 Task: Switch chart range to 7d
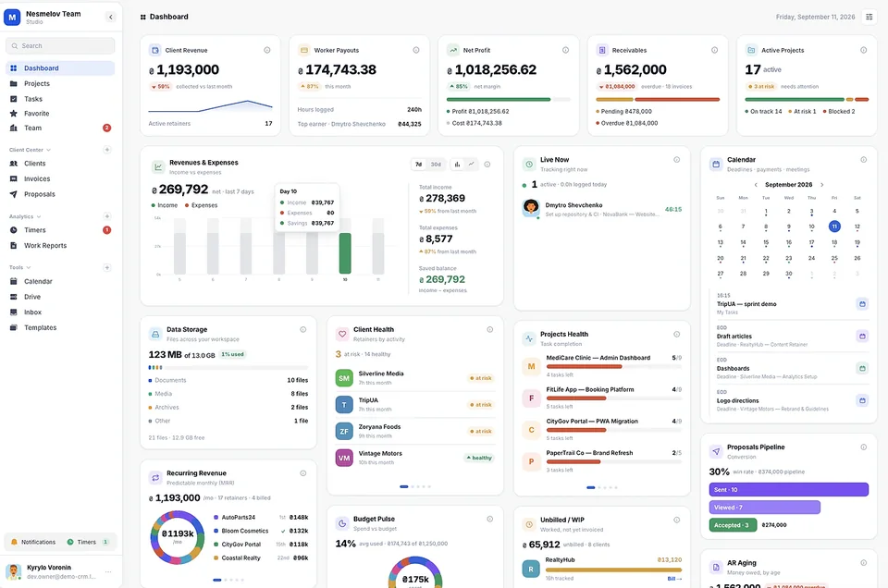(x=418, y=165)
